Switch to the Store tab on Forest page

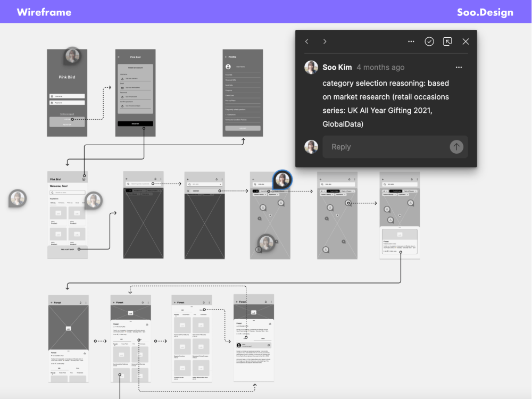78,368
